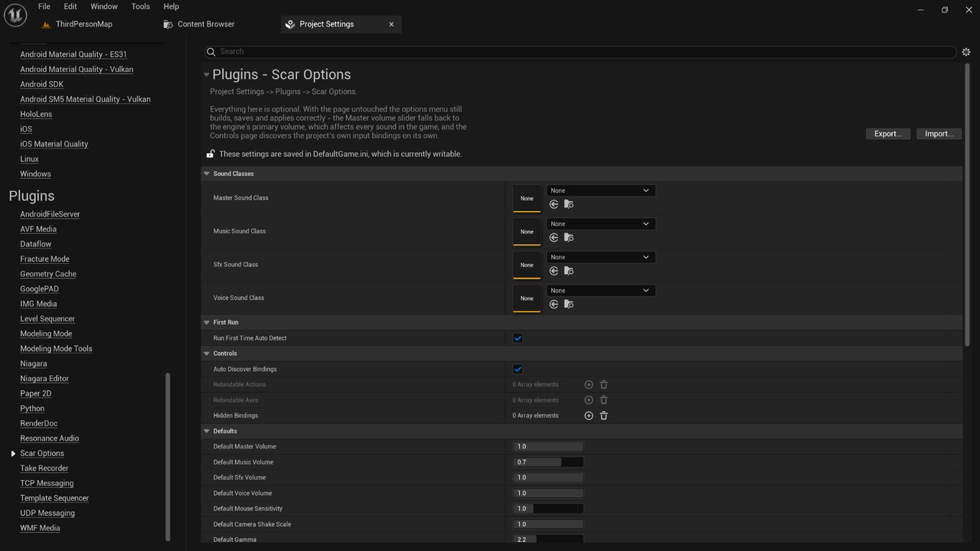Image resolution: width=980 pixels, height=551 pixels.
Task: Open Voice Sound Class asset dropdown
Action: click(601, 291)
